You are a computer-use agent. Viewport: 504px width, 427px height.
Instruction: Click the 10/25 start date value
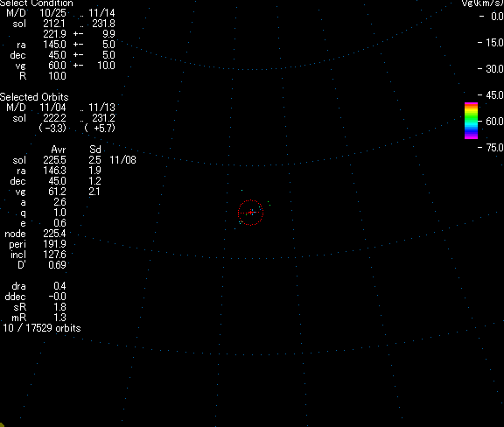pos(52,13)
